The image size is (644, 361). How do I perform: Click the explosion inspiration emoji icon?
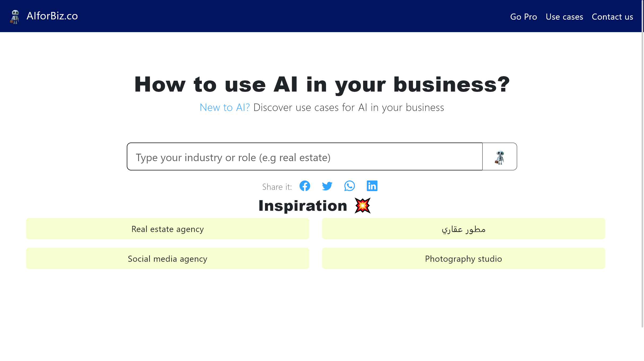point(363,205)
